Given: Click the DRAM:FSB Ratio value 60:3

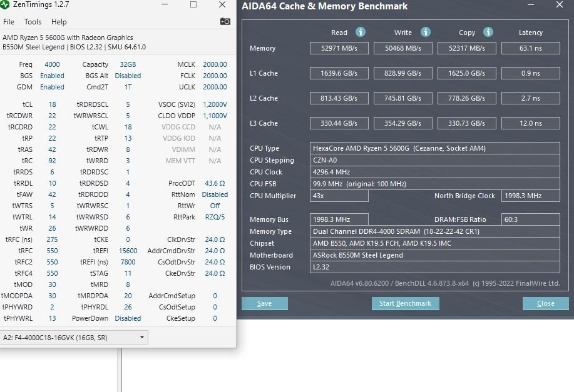Looking at the screenshot, I should point(530,219).
